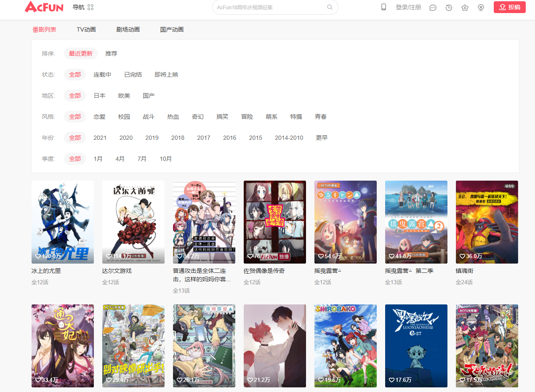Focus the AcFun search input field

coord(269,7)
